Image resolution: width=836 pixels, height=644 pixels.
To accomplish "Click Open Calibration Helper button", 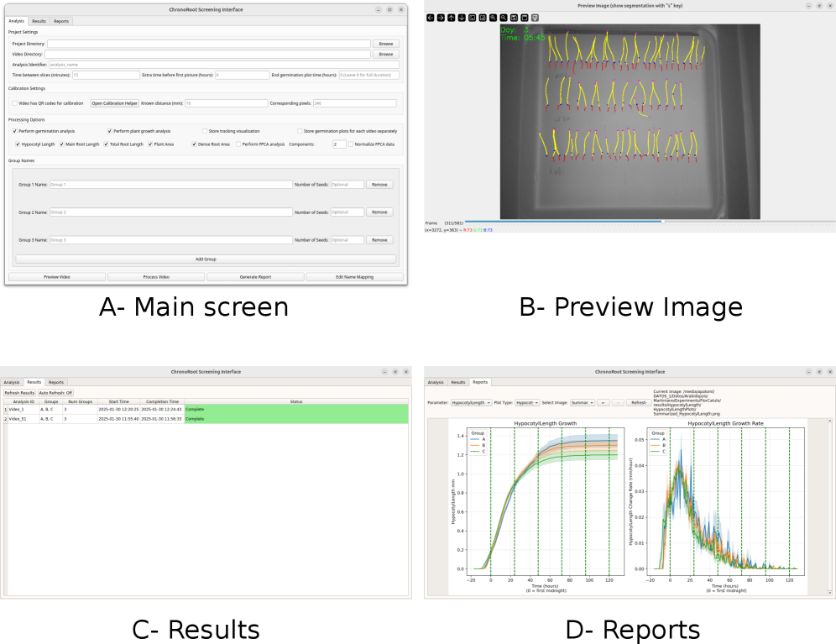I will pos(115,103).
